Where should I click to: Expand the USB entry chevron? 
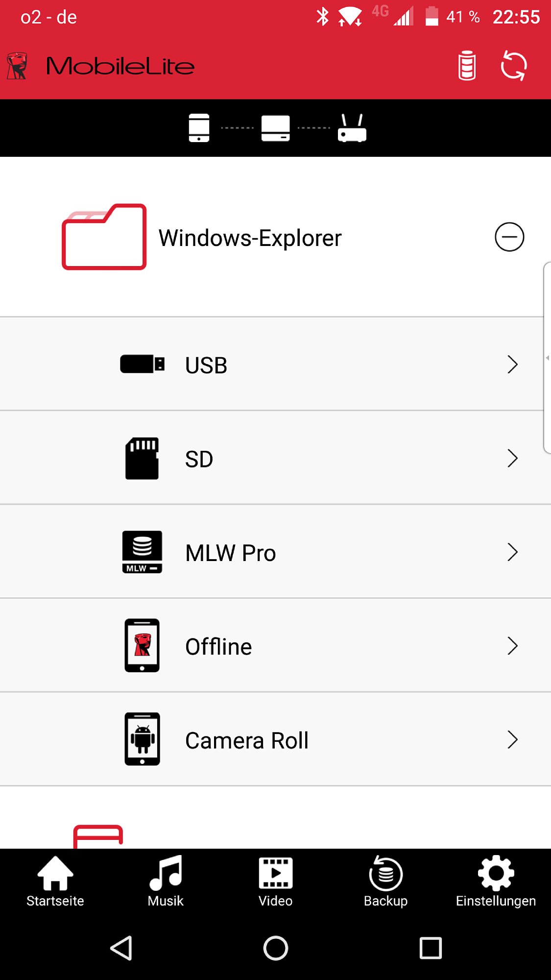[512, 364]
